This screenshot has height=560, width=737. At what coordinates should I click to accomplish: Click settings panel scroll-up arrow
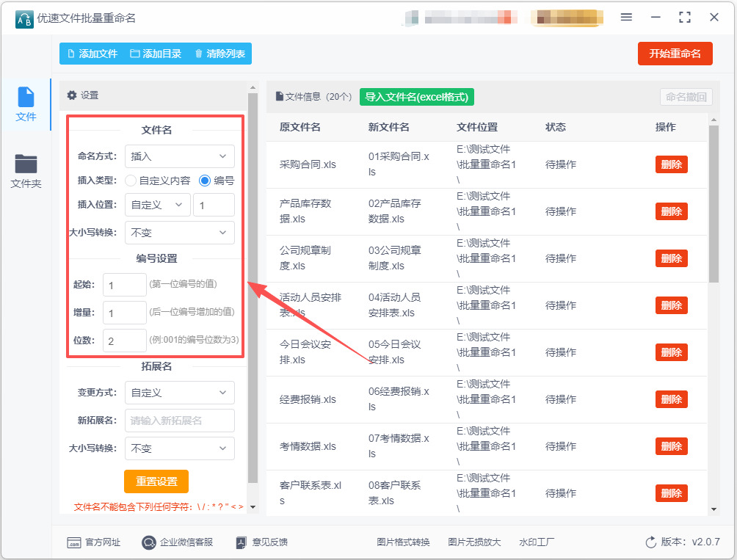(253, 87)
